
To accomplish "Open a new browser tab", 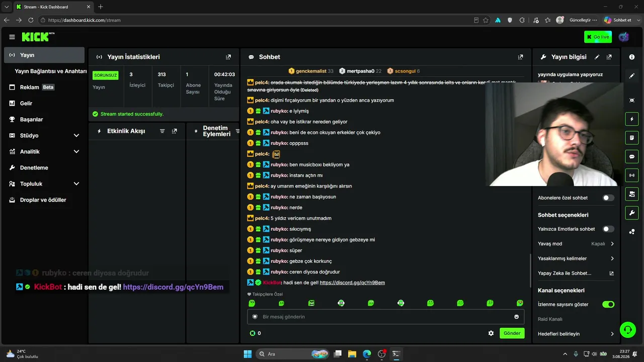I will point(101,7).
